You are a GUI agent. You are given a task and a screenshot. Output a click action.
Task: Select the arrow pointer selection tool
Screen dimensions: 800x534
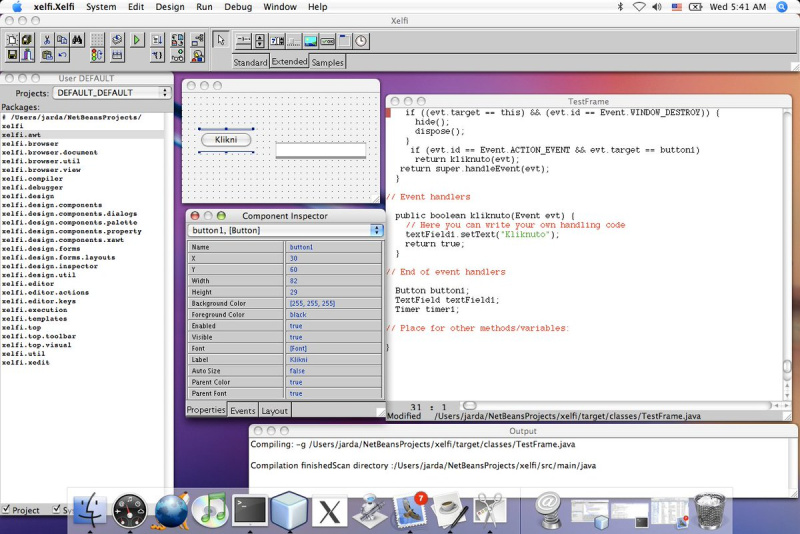tap(221, 40)
